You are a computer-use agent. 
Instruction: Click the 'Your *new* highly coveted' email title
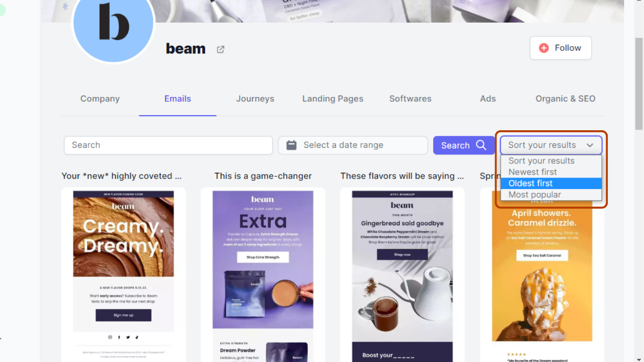click(x=121, y=176)
